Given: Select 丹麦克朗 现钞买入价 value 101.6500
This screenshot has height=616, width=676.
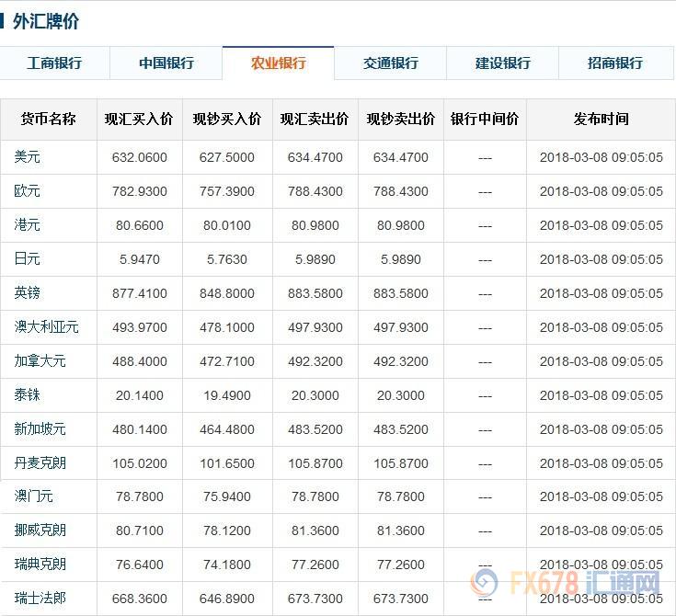Looking at the screenshot, I should 227,463.
